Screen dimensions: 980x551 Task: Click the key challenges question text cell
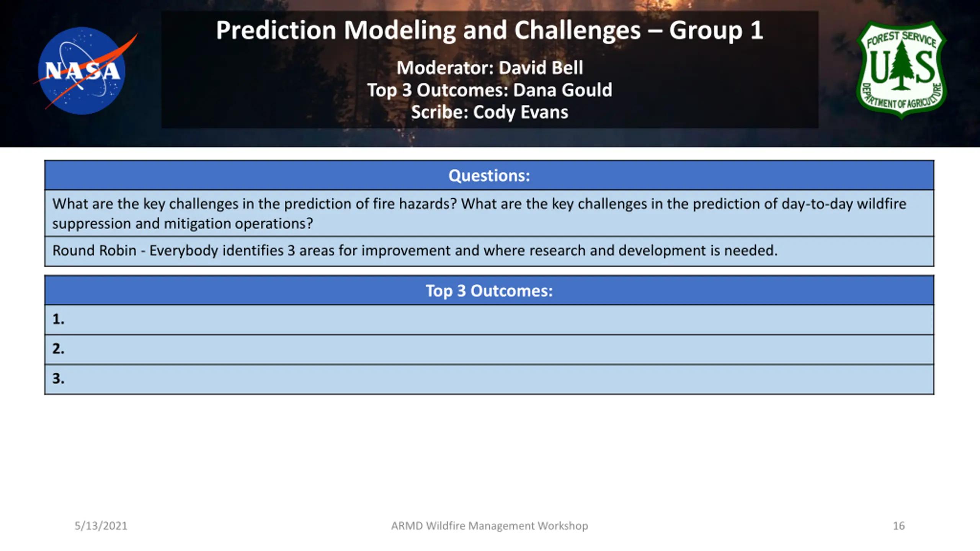(489, 213)
